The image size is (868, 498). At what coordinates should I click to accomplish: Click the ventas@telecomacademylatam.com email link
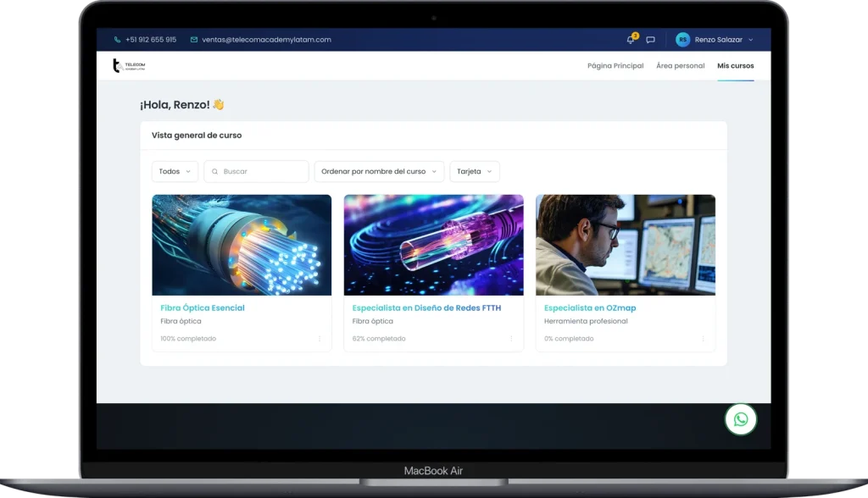[266, 40]
